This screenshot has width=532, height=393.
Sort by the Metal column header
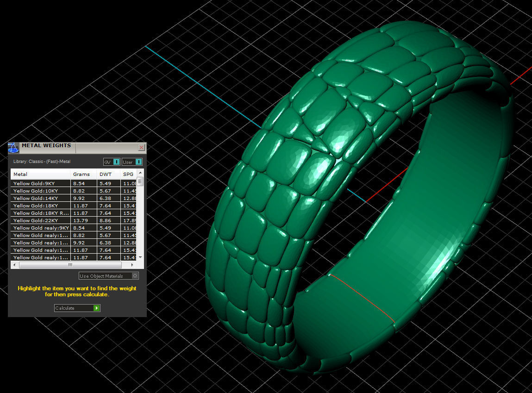40,174
